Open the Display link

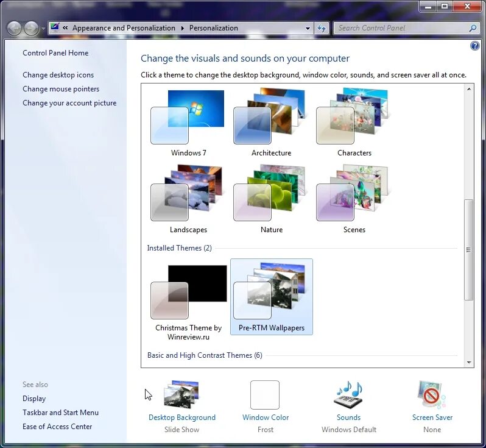(x=34, y=399)
